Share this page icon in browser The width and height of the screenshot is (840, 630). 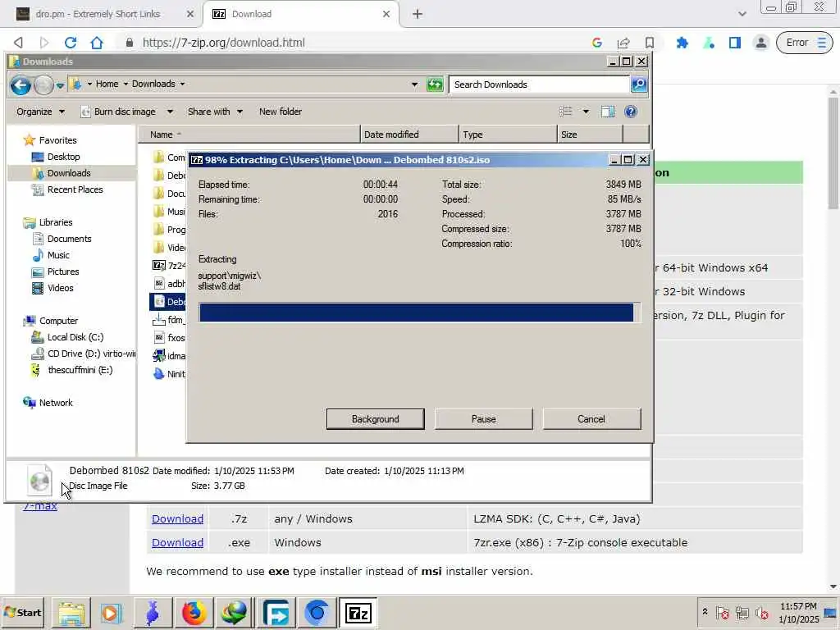(623, 43)
